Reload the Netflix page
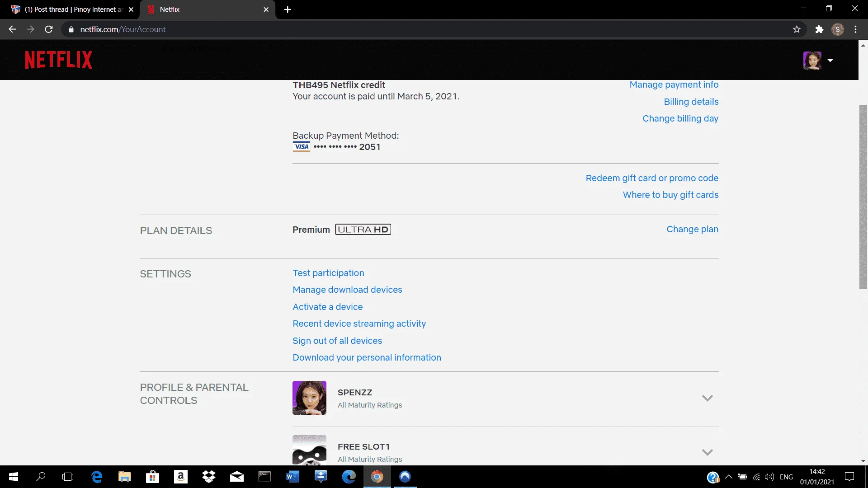Screen dimensions: 868x488 click(49, 29)
